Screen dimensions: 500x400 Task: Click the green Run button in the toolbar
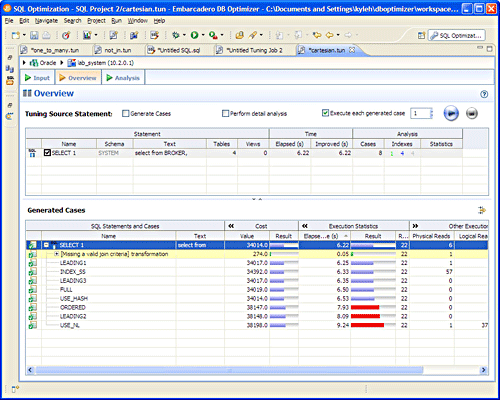(194, 35)
